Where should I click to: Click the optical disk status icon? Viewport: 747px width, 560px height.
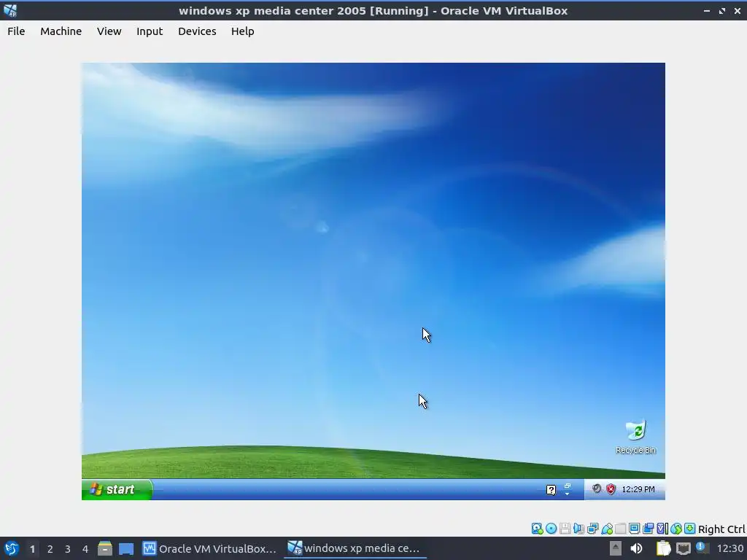(551, 529)
